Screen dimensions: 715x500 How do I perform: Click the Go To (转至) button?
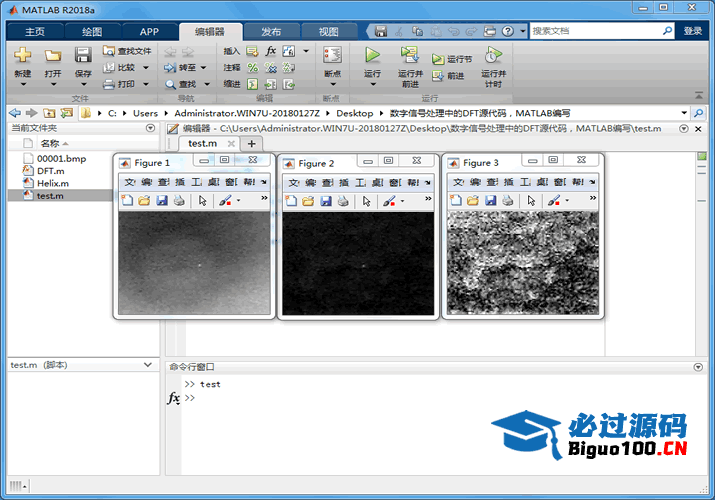[180, 67]
